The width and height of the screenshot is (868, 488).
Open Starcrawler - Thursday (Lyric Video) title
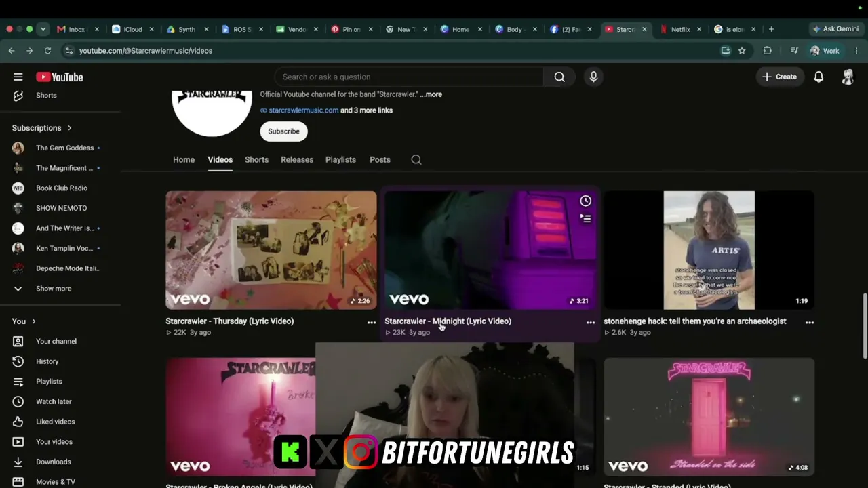pyautogui.click(x=230, y=321)
